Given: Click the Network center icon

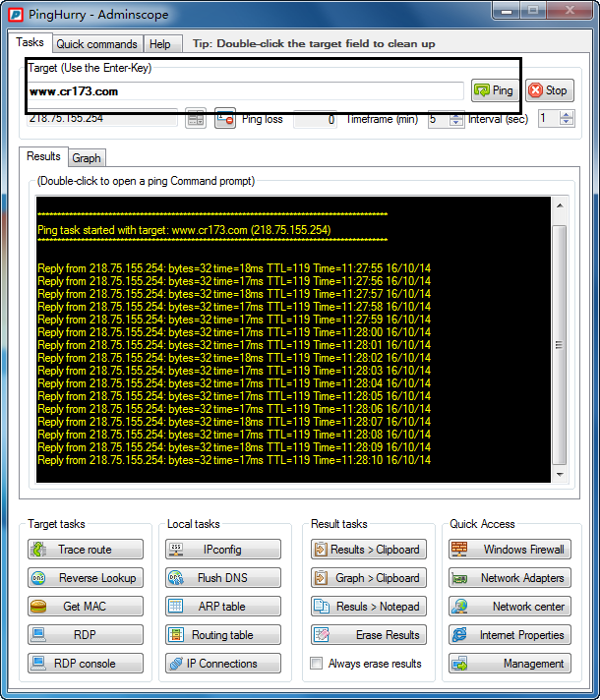Looking at the screenshot, I should 459,607.
